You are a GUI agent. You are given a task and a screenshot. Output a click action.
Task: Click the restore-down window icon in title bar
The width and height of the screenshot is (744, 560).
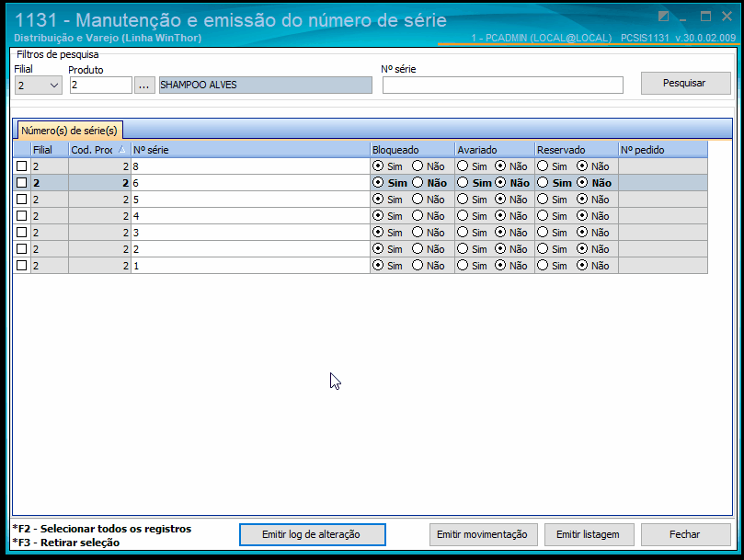point(663,17)
